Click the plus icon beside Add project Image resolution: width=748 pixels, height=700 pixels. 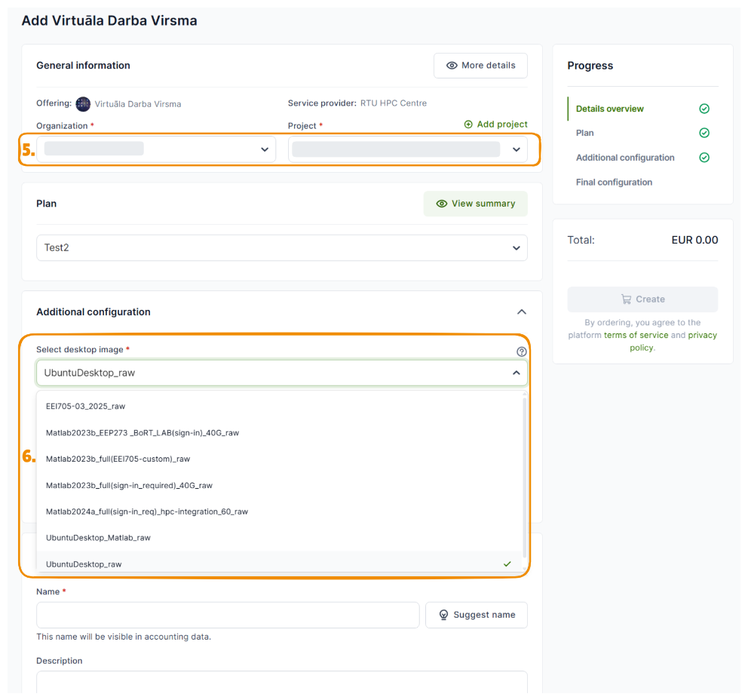click(x=468, y=124)
